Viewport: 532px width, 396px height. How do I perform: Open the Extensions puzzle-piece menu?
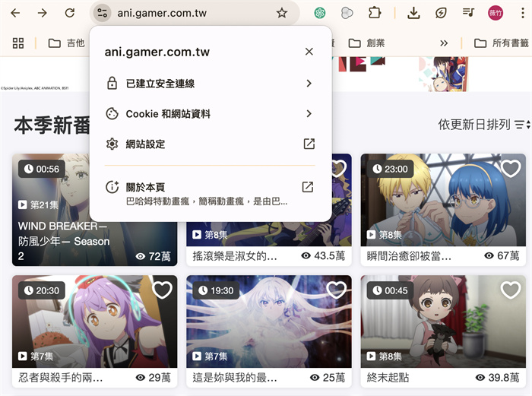point(375,13)
